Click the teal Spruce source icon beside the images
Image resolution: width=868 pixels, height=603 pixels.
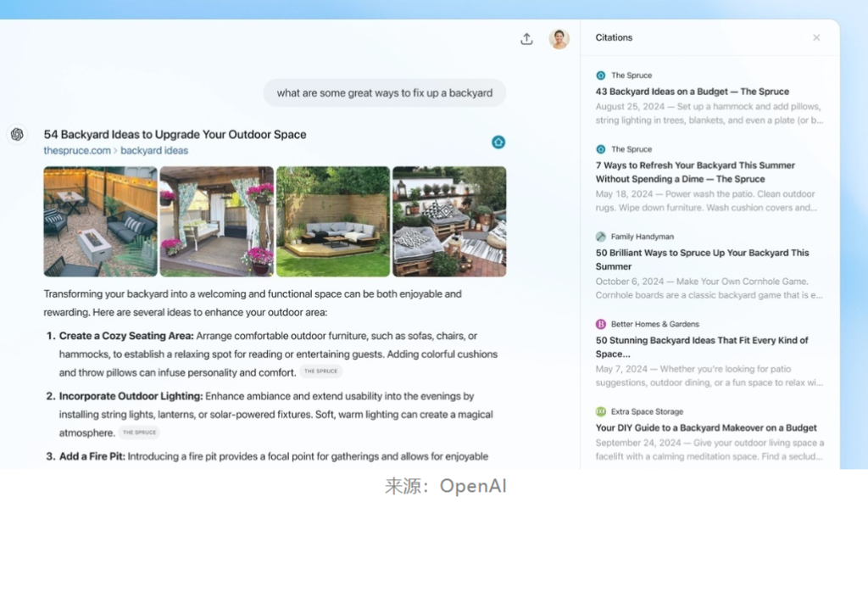(498, 142)
